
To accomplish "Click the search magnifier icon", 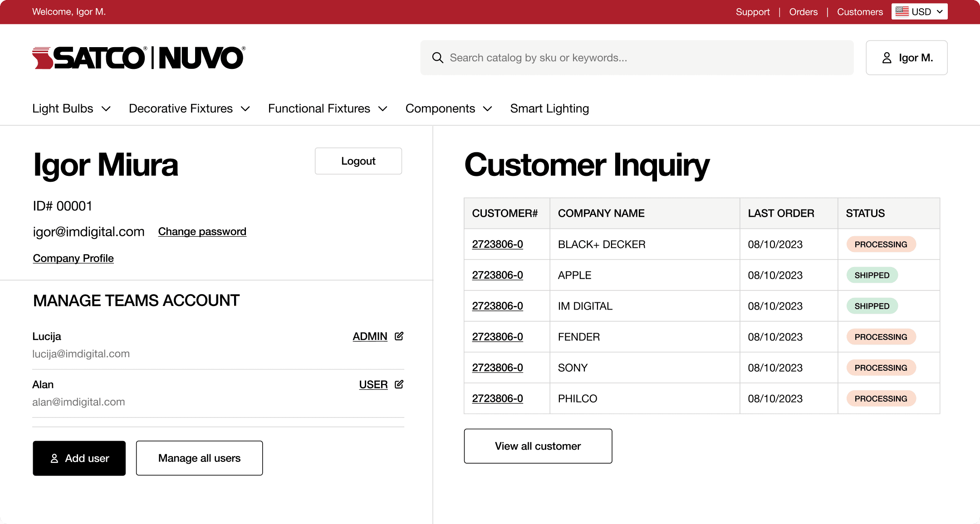I will tap(437, 58).
